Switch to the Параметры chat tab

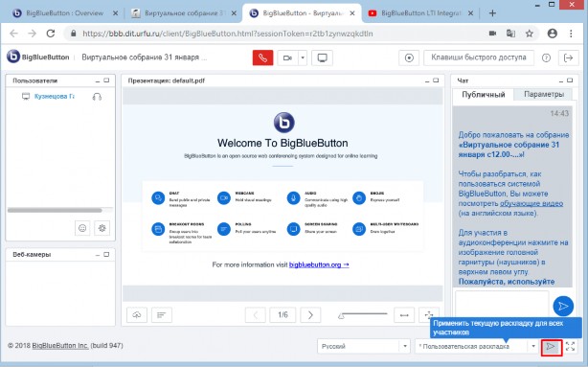click(x=544, y=94)
